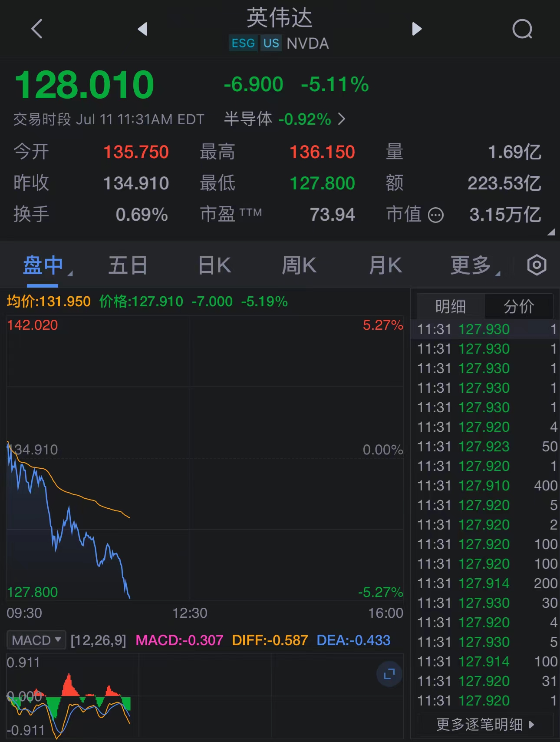Switch to the 五日 tab
Image resolution: width=560 pixels, height=742 pixels.
click(128, 265)
